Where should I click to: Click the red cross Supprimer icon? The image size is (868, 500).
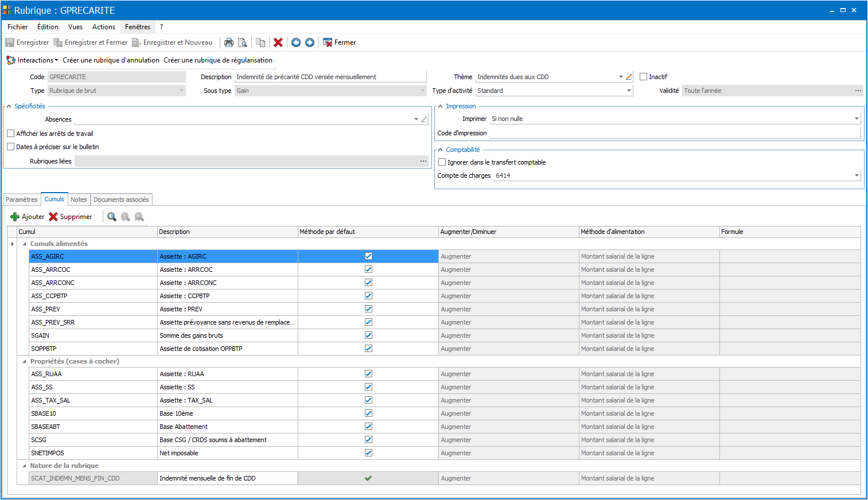pyautogui.click(x=53, y=217)
